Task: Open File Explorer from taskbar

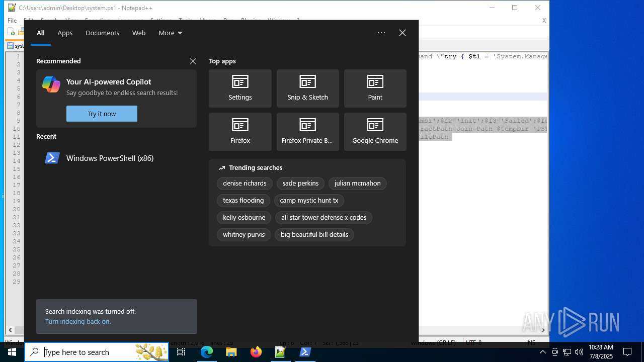Action: point(231,352)
